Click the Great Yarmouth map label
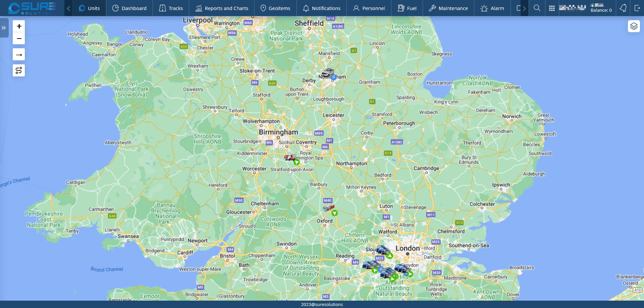 coord(544,117)
